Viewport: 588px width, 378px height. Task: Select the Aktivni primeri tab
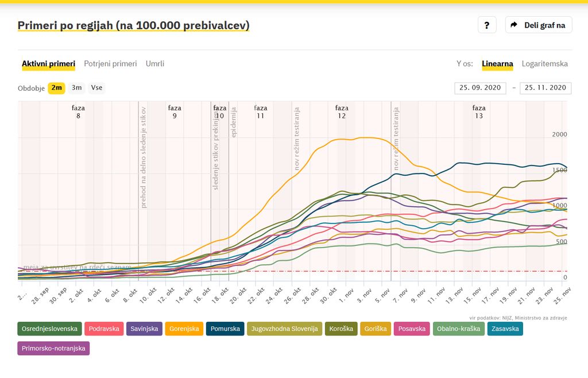pos(48,64)
